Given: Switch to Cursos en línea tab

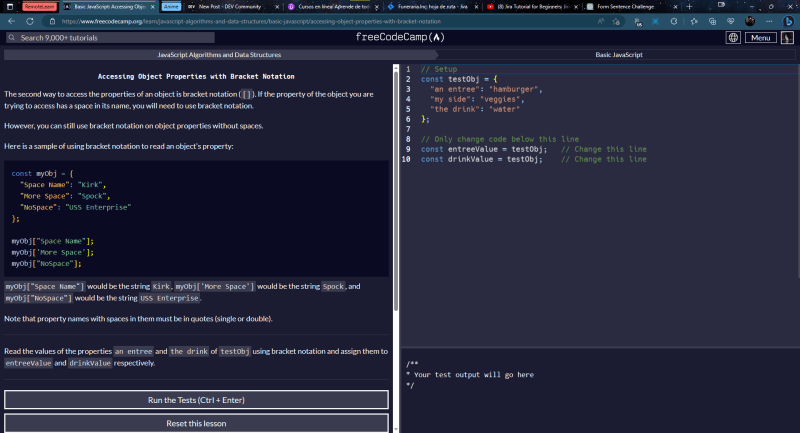Looking at the screenshot, I should click(333, 7).
